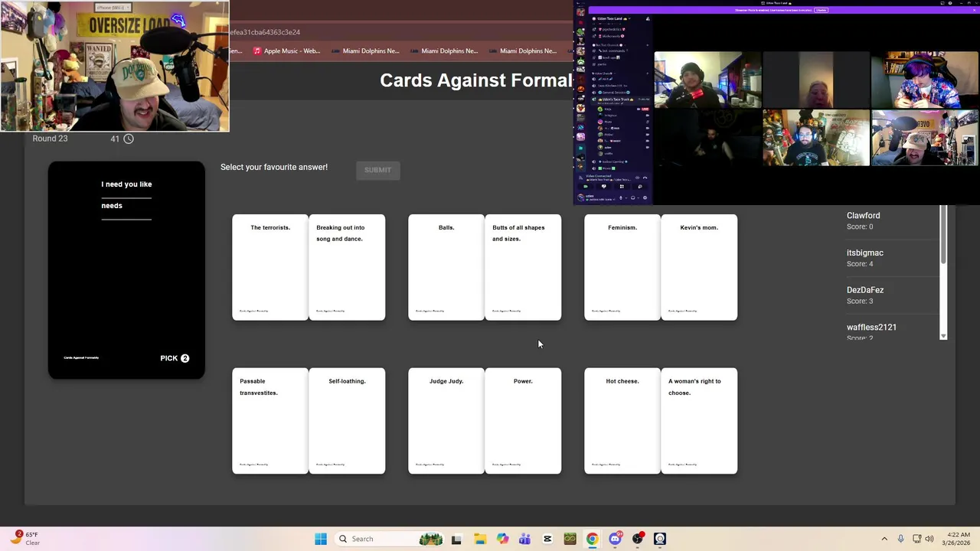980x551 pixels.
Task: Select "A woman's right to choose." card
Action: click(699, 421)
